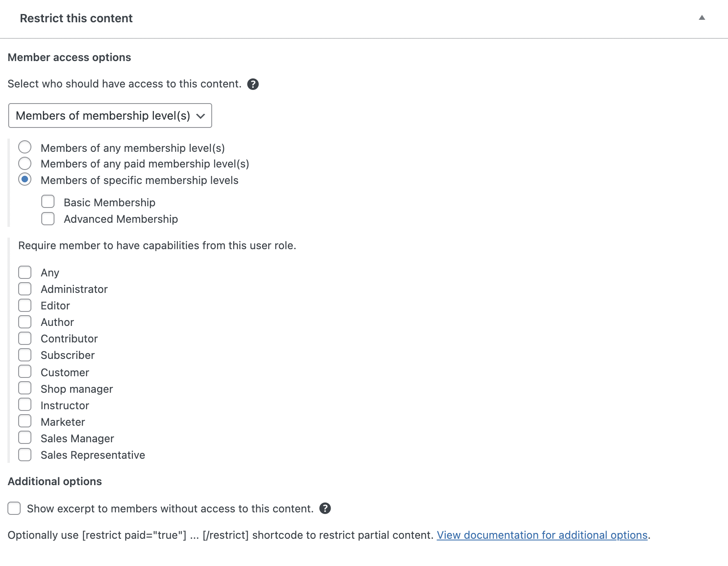The width and height of the screenshot is (728, 566).
Task: Open the Members of membership level(s) dropdown
Action: 110,116
